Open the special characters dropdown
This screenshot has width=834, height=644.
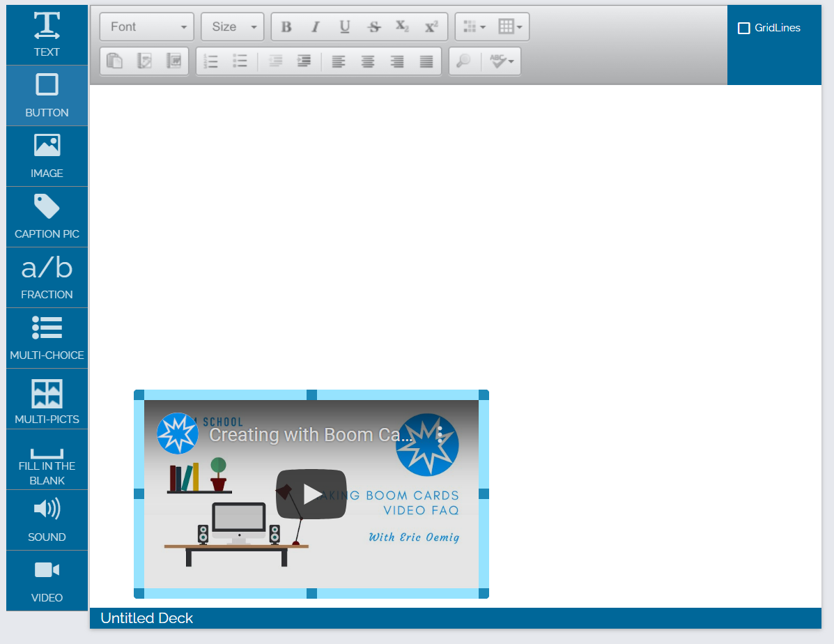point(474,26)
